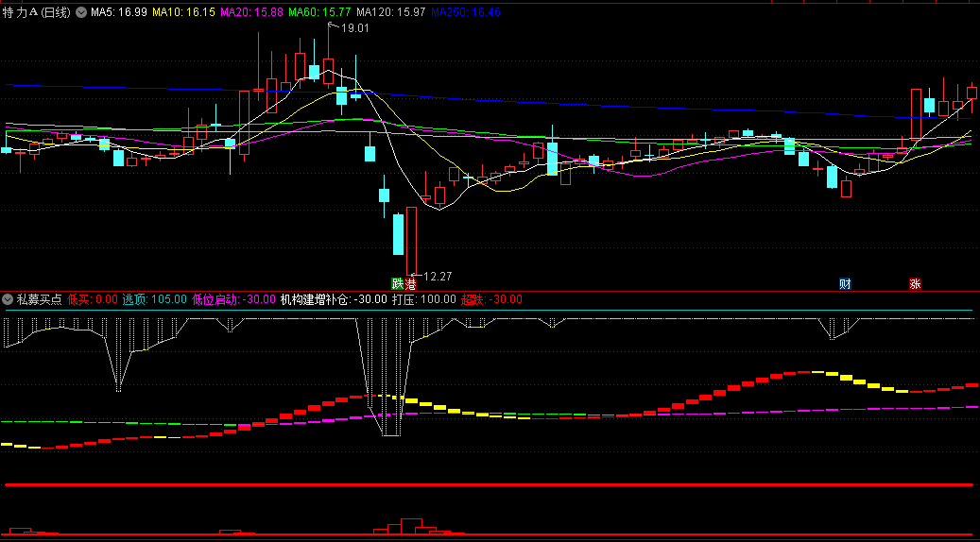Open the blue 财 event marker
980x542 pixels.
[845, 284]
